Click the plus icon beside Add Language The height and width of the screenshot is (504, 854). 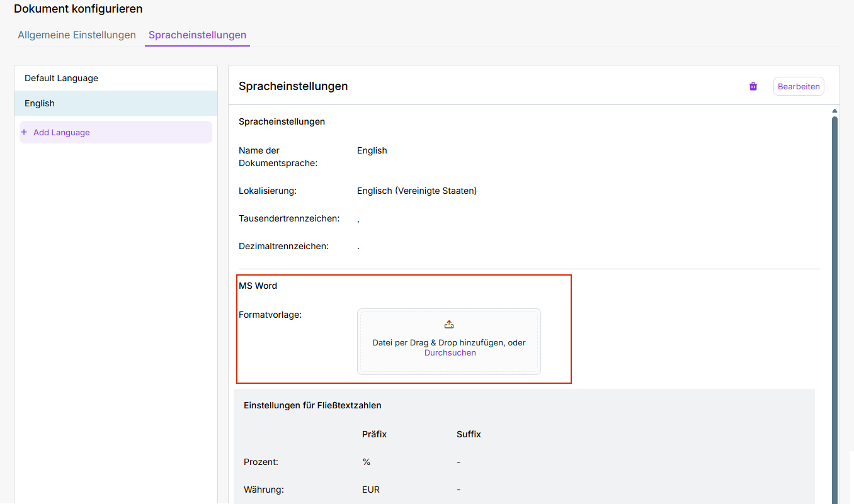tap(25, 132)
